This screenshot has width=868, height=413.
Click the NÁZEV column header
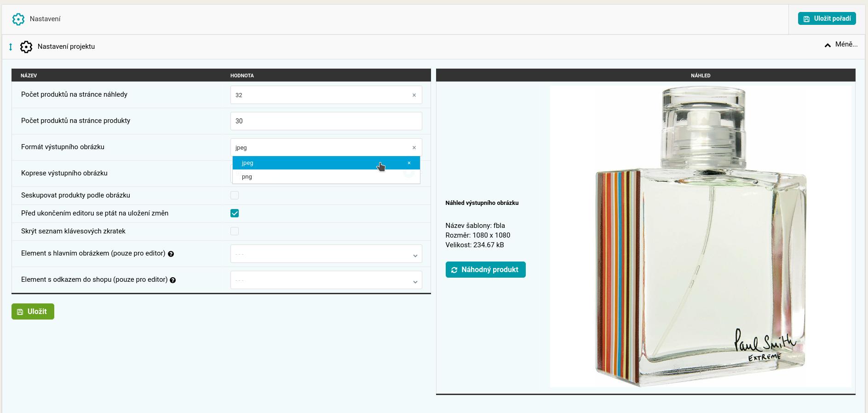pyautogui.click(x=29, y=76)
